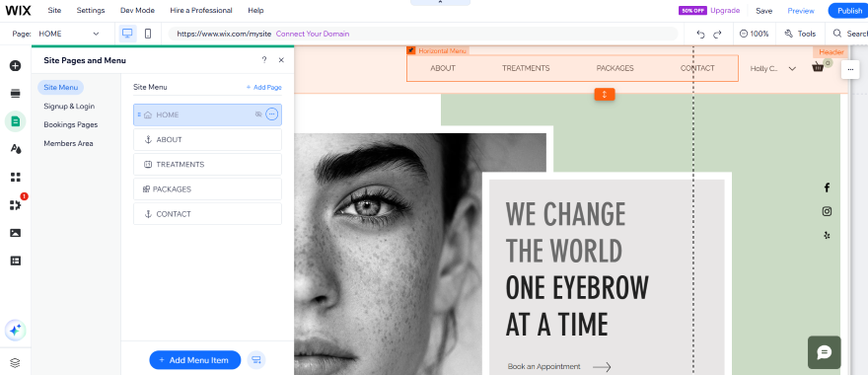Select the CONTACT item in panel
This screenshot has height=375, width=868.
click(x=207, y=214)
